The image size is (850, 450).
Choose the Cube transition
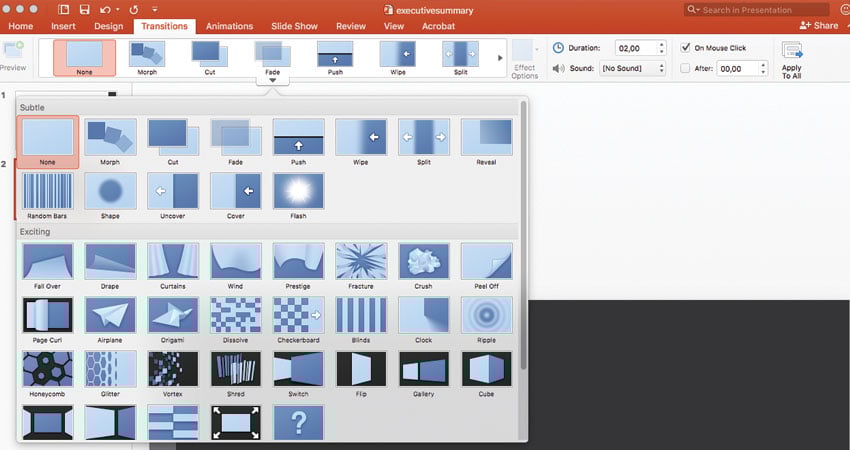coord(486,374)
